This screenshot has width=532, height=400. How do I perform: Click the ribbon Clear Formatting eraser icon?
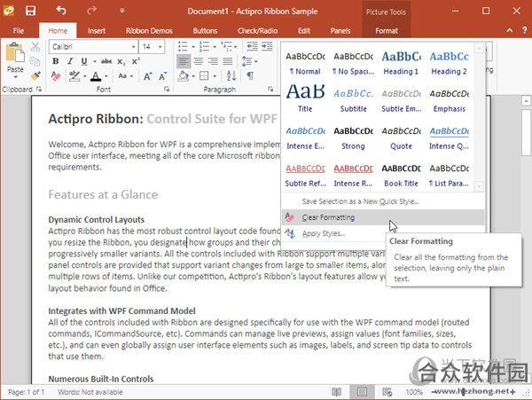click(56, 76)
